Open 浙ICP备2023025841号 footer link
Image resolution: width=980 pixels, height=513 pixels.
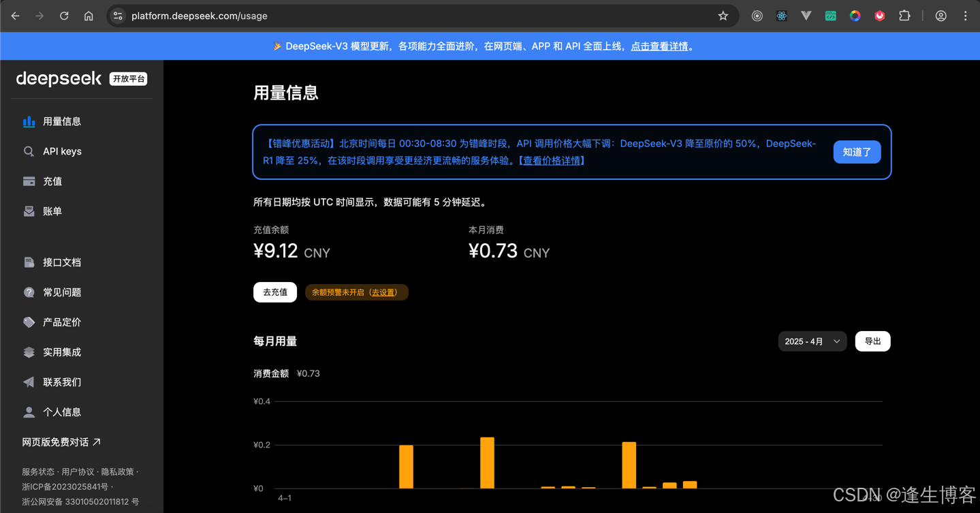65,486
